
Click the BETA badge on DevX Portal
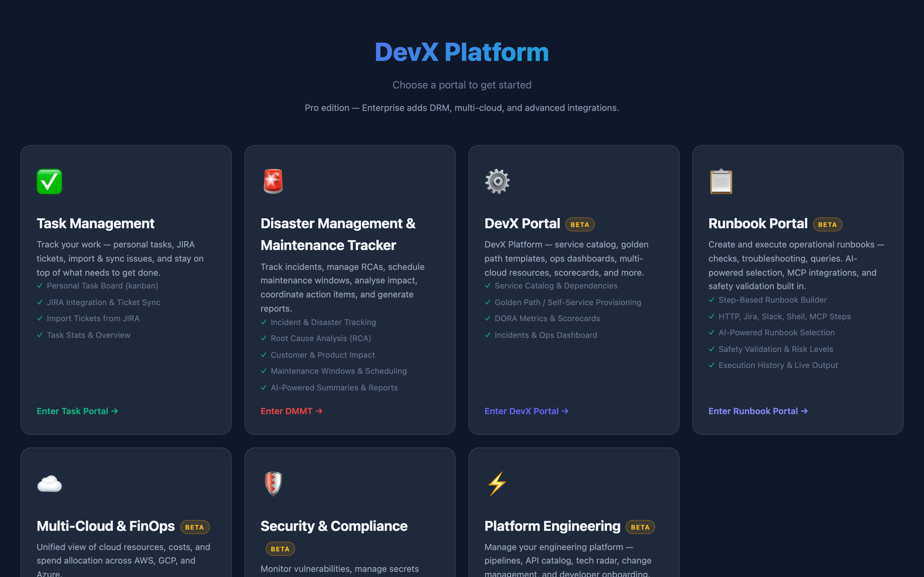pyautogui.click(x=580, y=224)
